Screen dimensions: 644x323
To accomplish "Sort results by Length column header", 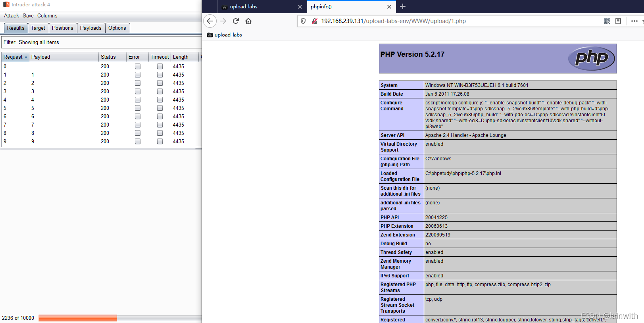I will point(185,57).
